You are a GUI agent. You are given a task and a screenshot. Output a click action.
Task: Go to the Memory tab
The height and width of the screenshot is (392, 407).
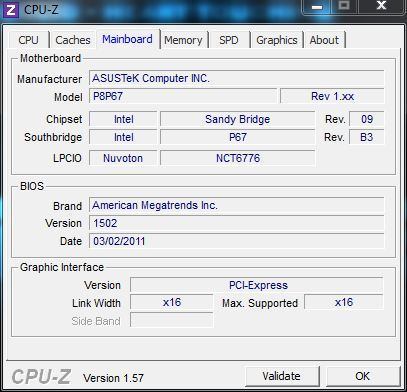(x=183, y=40)
